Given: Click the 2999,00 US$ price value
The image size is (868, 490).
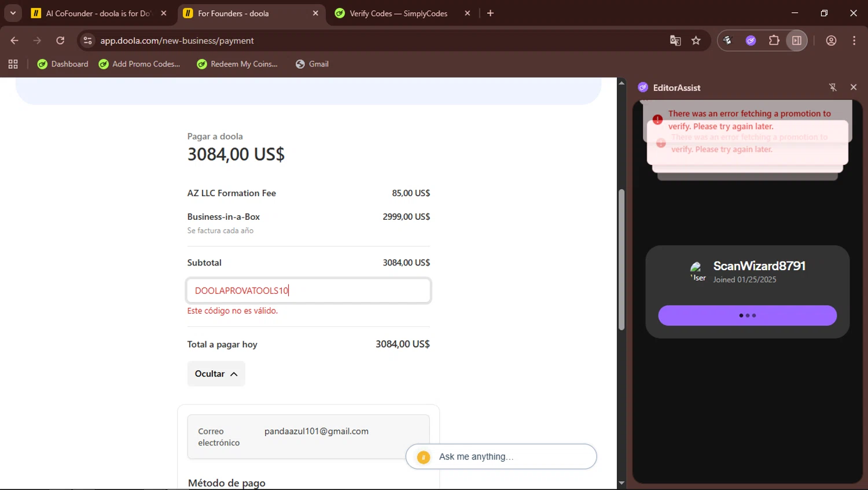Looking at the screenshot, I should coord(406,217).
